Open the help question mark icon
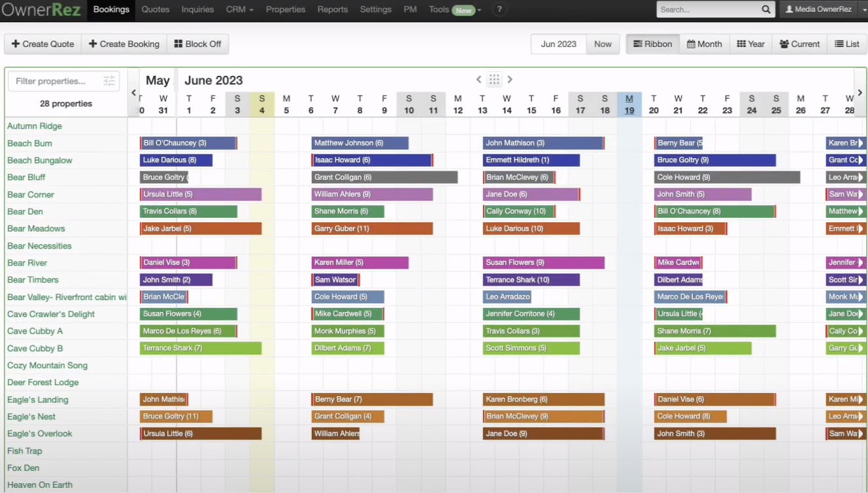The image size is (868, 493). (x=499, y=10)
